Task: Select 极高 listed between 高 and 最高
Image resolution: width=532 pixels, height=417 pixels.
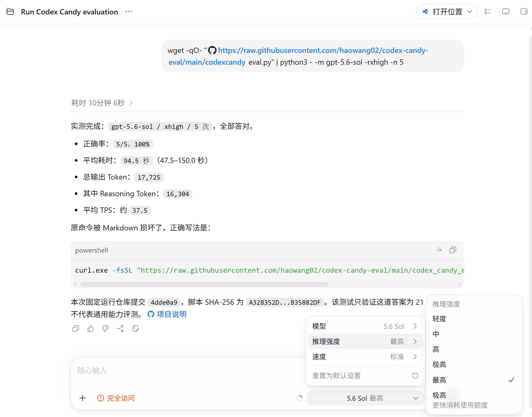Action: coord(474,364)
